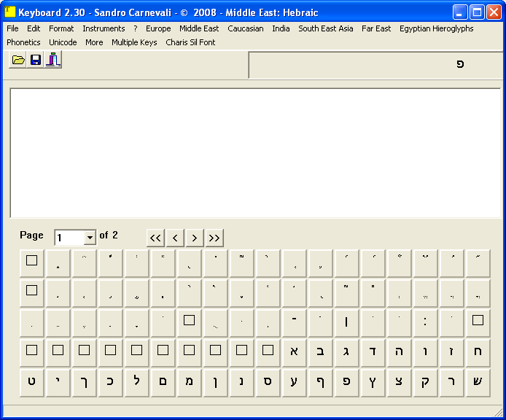The image size is (506, 420).
Task: Insert Hebrew letter Het key
Action: pos(478,353)
